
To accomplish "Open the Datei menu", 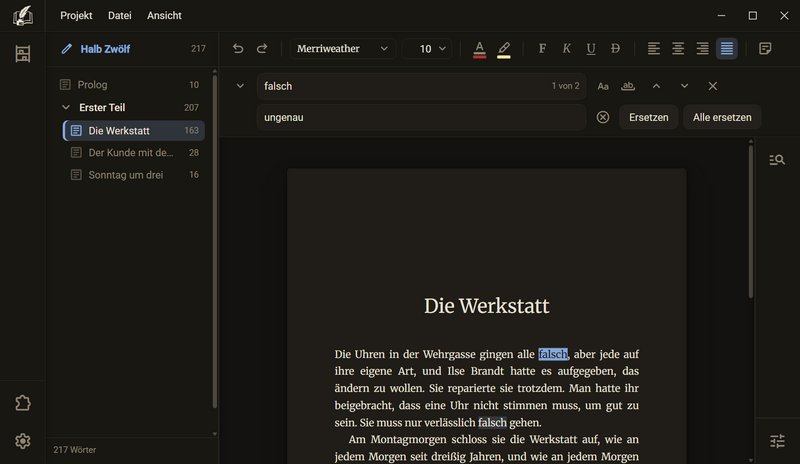I will [119, 15].
